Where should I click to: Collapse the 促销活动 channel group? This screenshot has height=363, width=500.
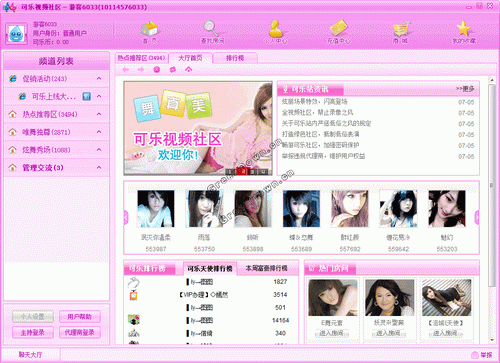99,79
